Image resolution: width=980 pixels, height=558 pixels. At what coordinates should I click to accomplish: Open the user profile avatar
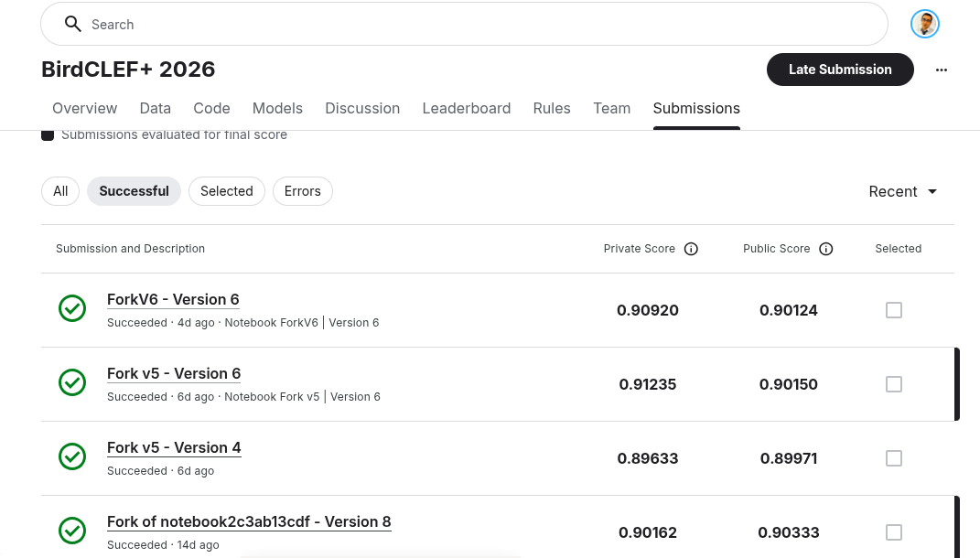coord(925,24)
